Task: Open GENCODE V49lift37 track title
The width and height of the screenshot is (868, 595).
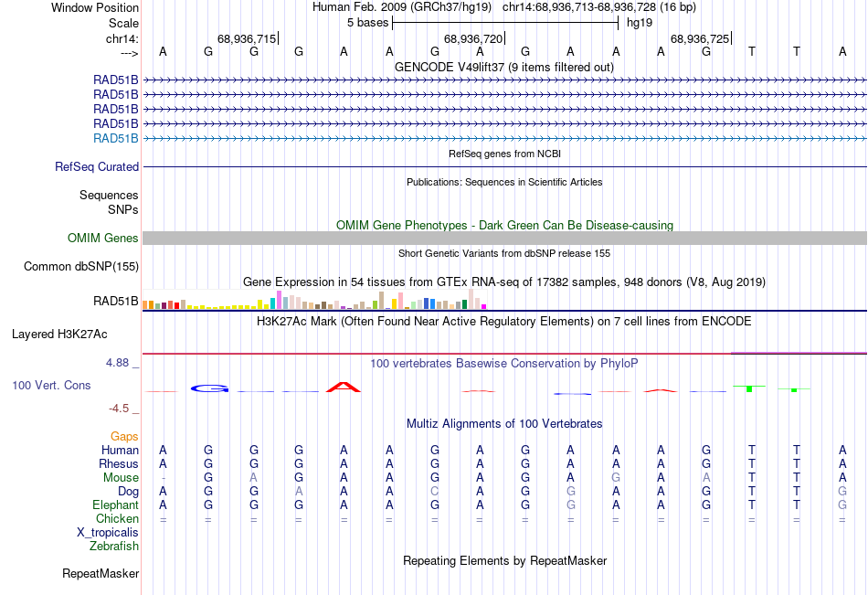Action: pos(503,68)
